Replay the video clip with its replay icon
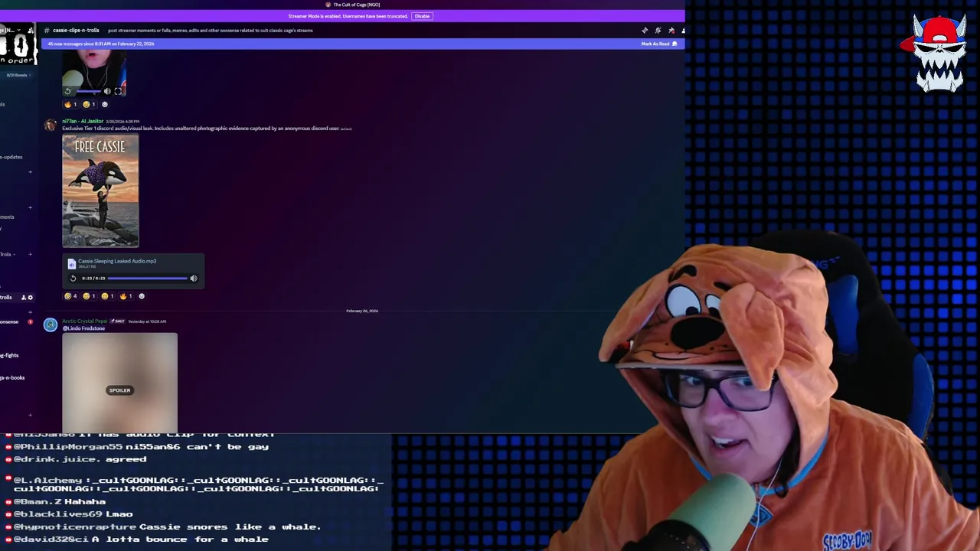980x551 pixels. click(67, 91)
